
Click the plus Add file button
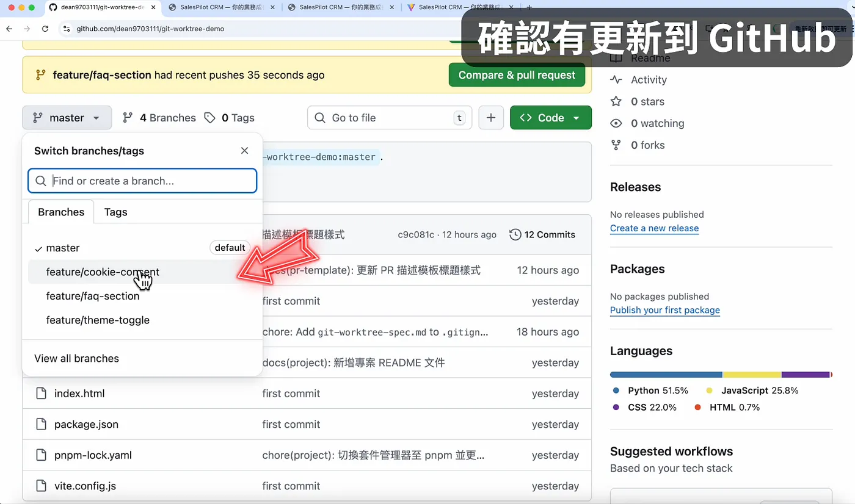click(x=491, y=118)
